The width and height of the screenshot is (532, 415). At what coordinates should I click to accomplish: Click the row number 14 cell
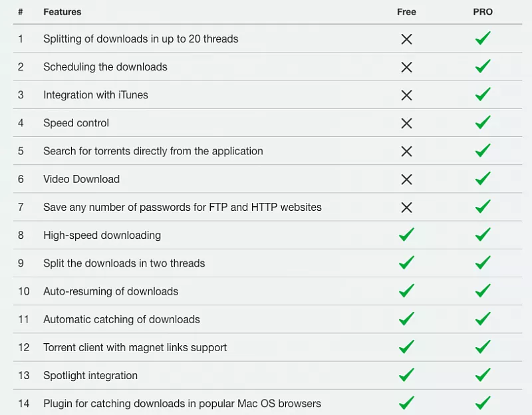pos(24,403)
